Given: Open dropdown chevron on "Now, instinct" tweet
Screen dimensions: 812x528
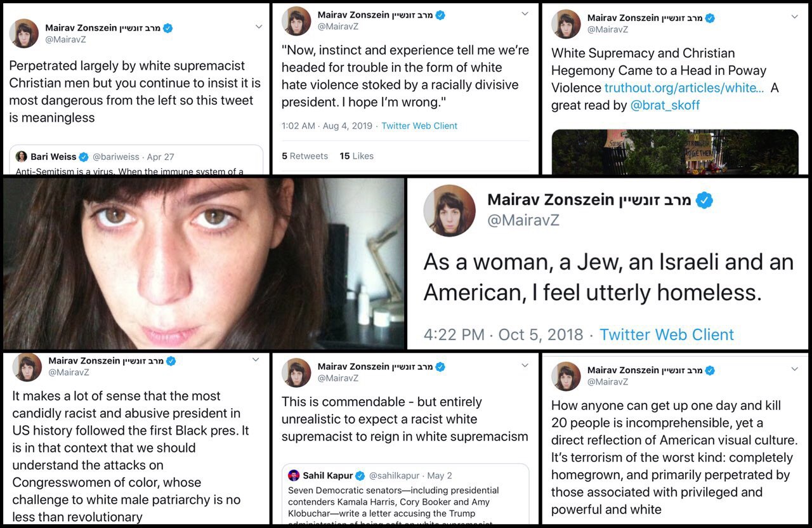Looking at the screenshot, I should [x=525, y=14].
